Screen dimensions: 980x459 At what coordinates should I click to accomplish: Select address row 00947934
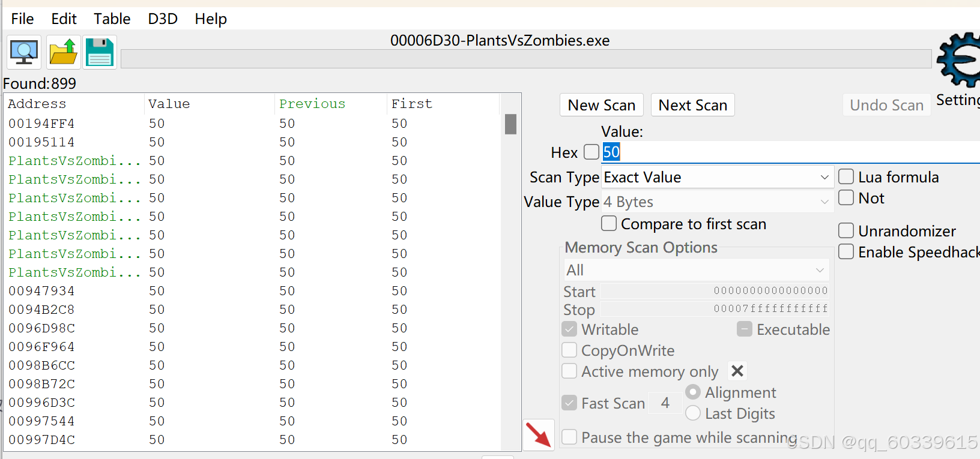point(252,290)
